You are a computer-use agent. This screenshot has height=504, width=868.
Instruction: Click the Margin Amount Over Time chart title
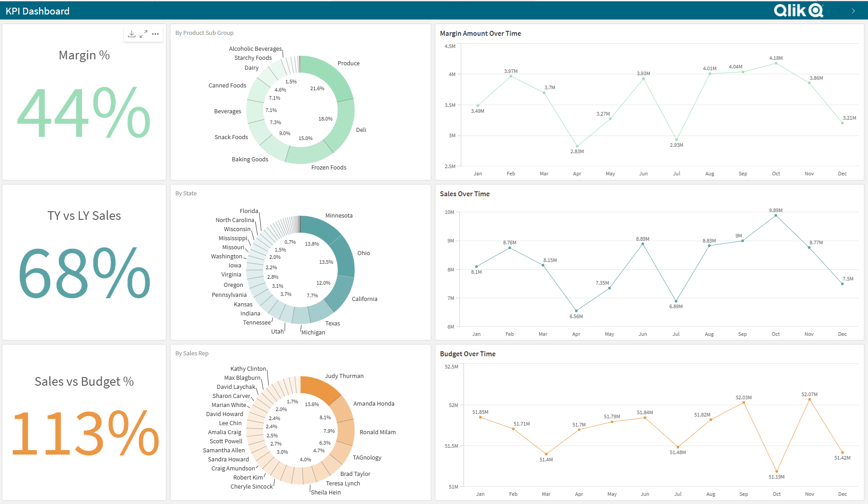tap(480, 34)
